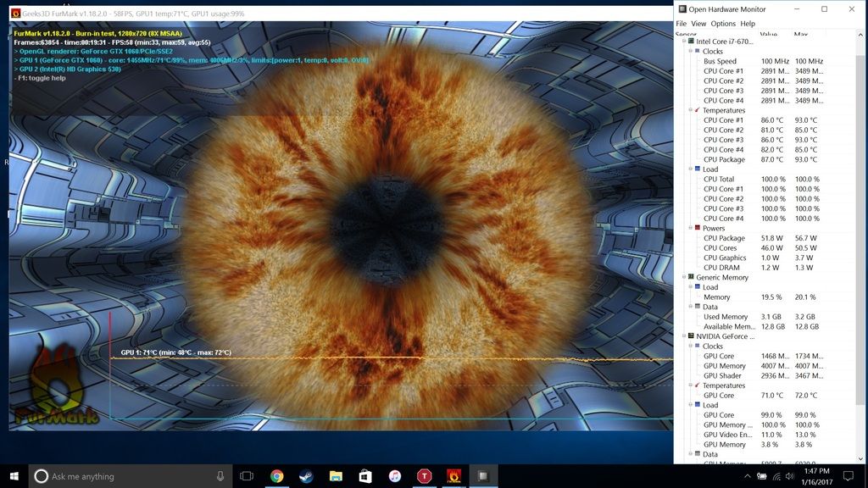Image resolution: width=868 pixels, height=488 pixels.
Task: Open the Options menu
Action: (x=723, y=23)
